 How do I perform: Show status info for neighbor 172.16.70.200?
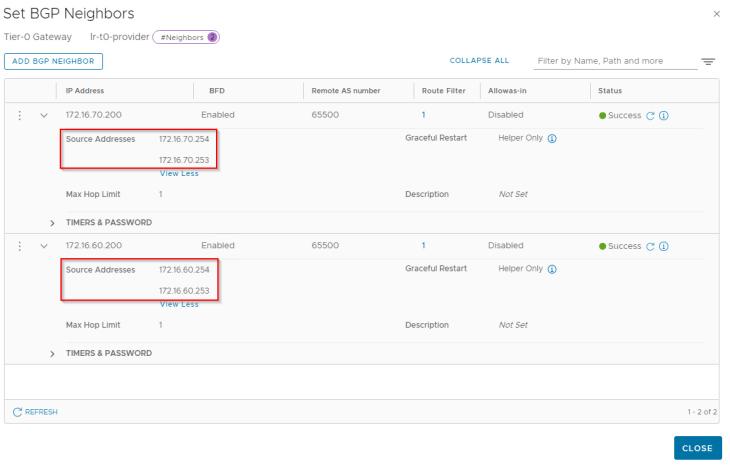[x=664, y=115]
